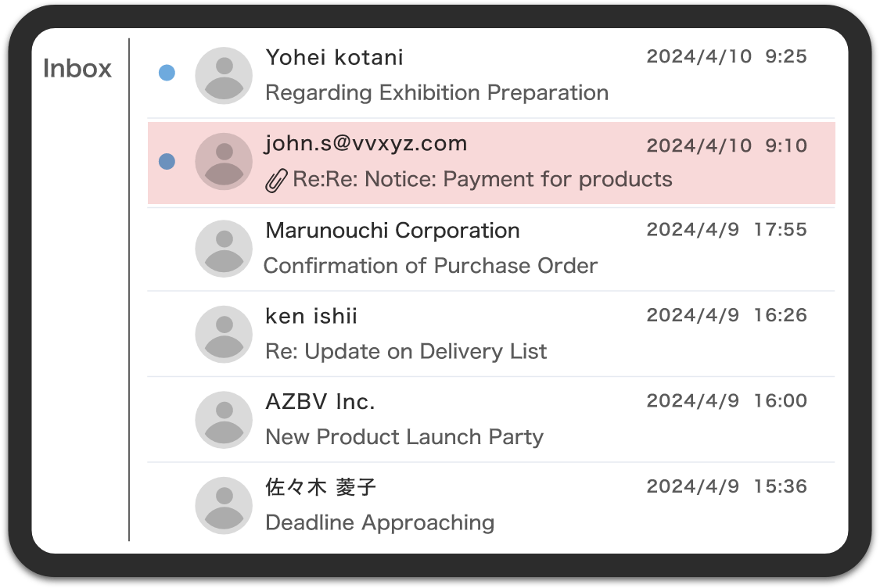
Task: Click the Marunouchi Corporation avatar icon
Action: 224,249
